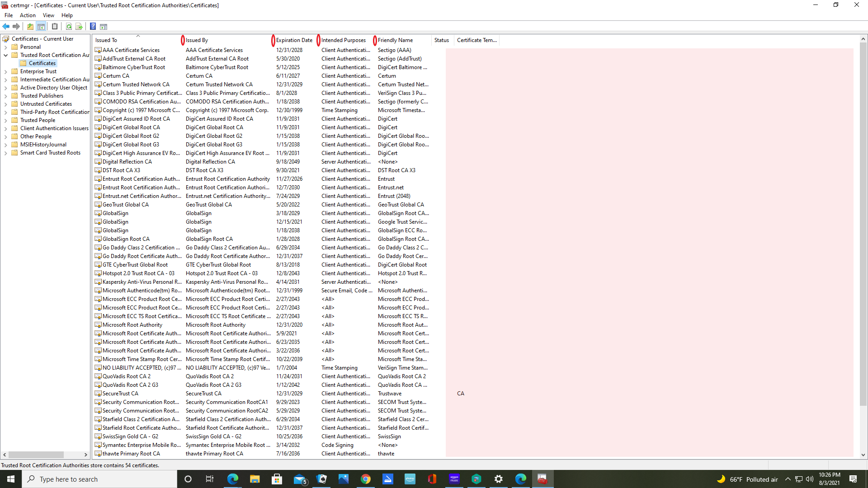Select the Certificates subfolder in tree
Image resolution: width=868 pixels, height=488 pixels.
pyautogui.click(x=42, y=63)
